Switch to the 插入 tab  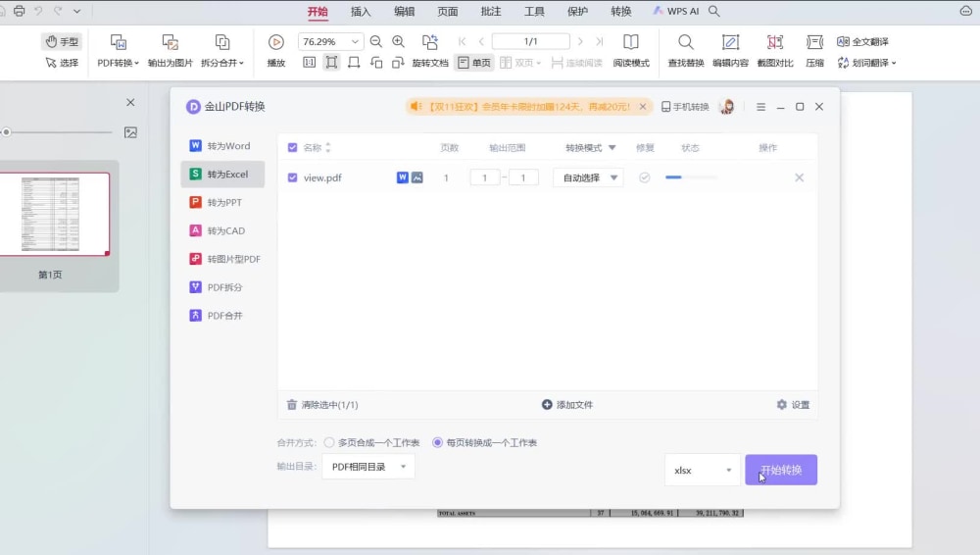pos(361,11)
